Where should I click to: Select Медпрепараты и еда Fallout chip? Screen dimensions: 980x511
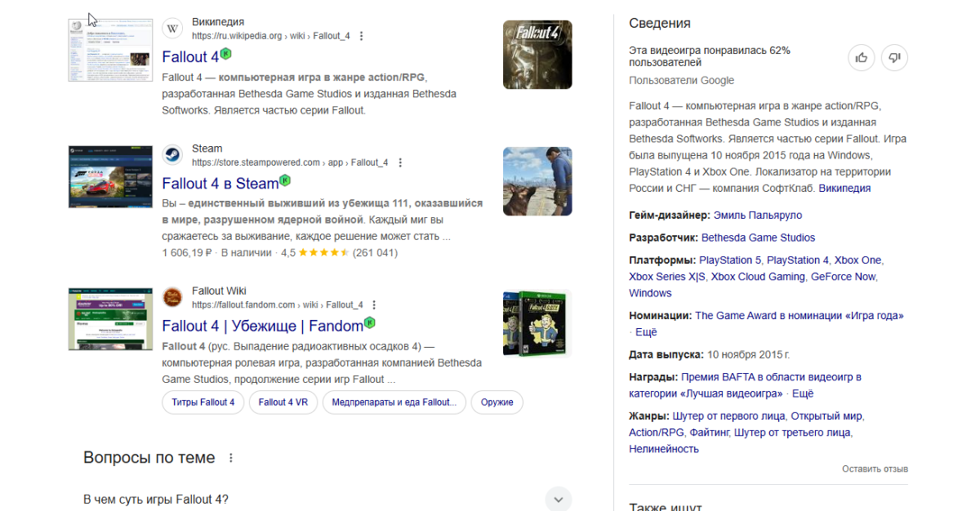[x=394, y=402]
